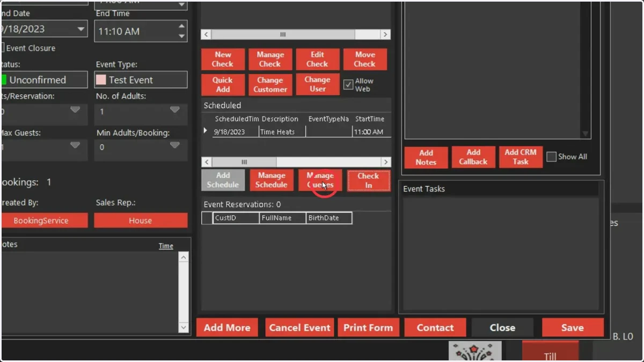Open the Event Type Test Event field
644x362 pixels.
141,80
